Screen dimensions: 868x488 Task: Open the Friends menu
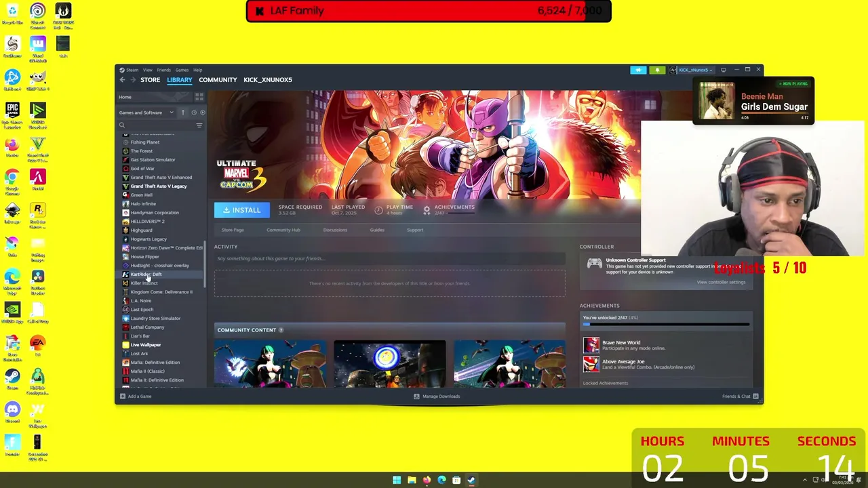coord(164,70)
